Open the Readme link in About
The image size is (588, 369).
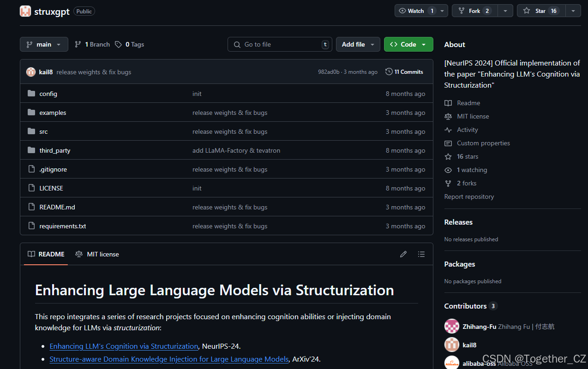[x=468, y=103]
